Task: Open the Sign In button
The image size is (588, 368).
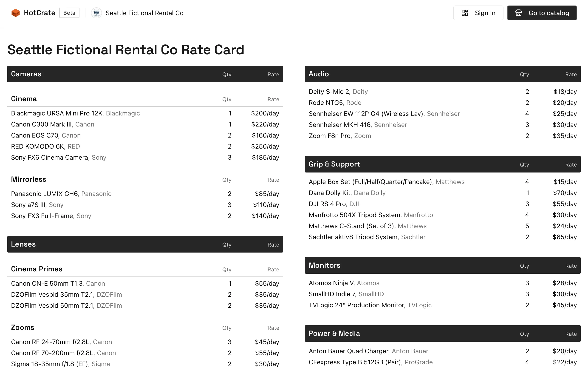Action: [478, 13]
